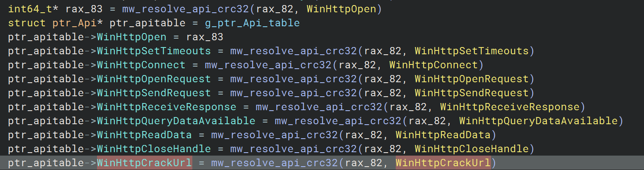Click the highlighted WinHttpCrackUrl field on the last line
Viewport: 644px width, 170px height.
tap(144, 162)
